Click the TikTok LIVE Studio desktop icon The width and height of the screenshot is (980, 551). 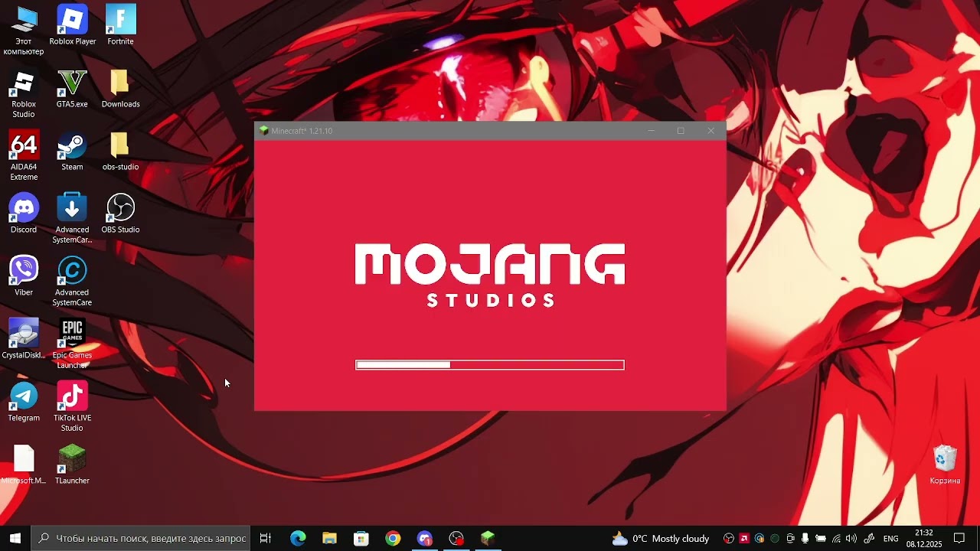click(72, 407)
